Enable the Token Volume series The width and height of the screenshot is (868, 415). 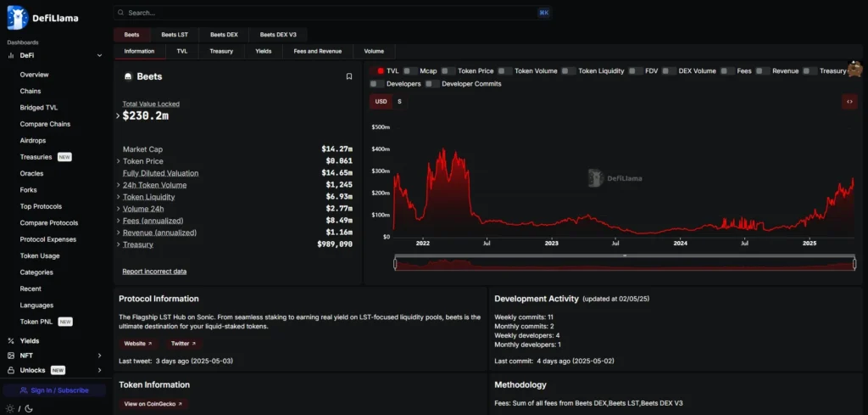pyautogui.click(x=505, y=71)
